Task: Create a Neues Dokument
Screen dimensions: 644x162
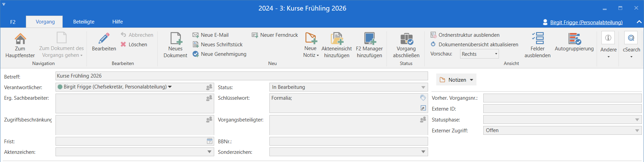Action: [175, 39]
